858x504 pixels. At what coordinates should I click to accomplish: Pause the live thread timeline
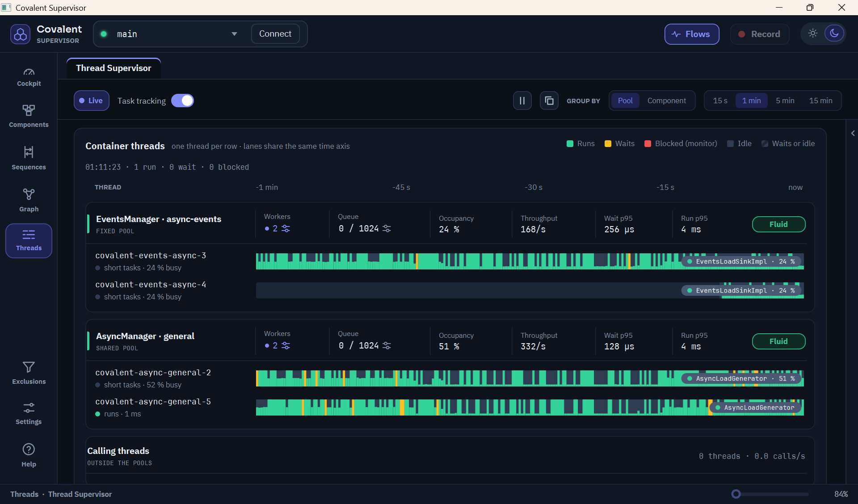point(522,101)
